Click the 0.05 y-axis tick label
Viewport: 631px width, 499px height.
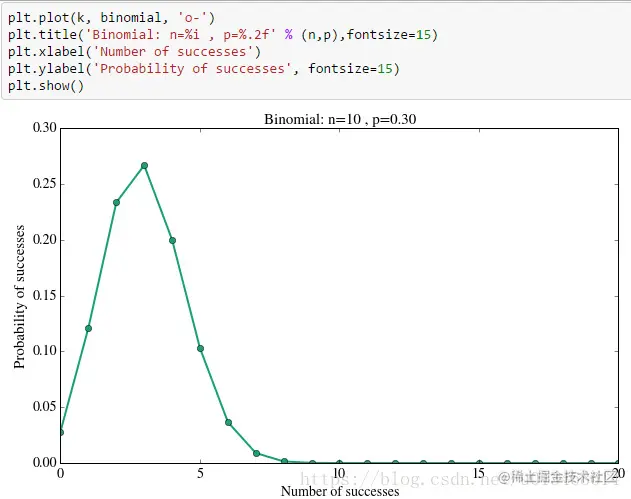45,406
